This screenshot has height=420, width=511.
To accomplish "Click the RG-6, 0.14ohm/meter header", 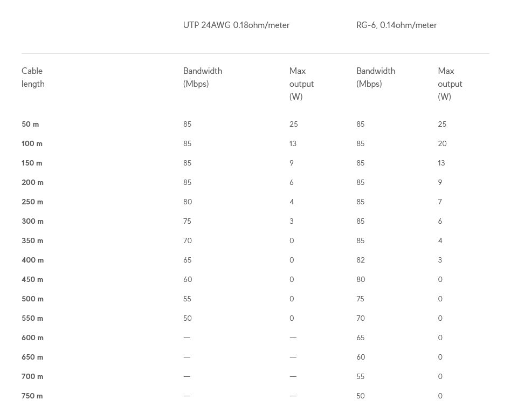I will click(396, 25).
